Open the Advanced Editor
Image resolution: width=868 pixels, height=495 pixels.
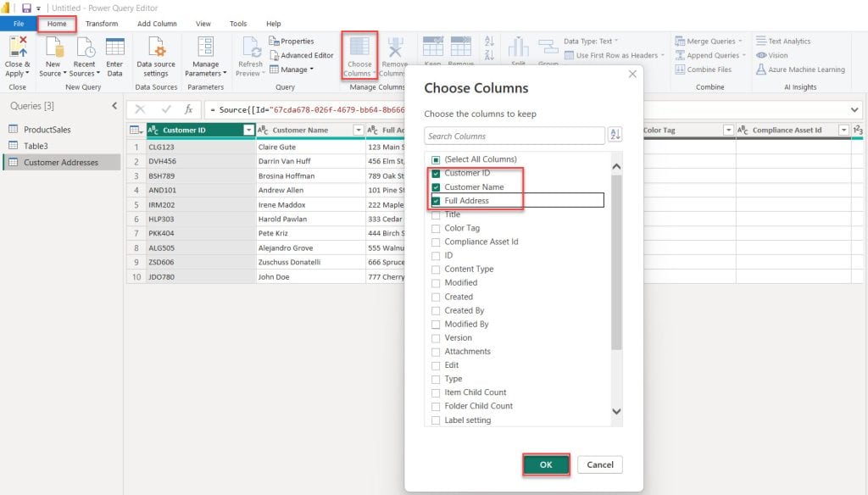pyautogui.click(x=302, y=55)
